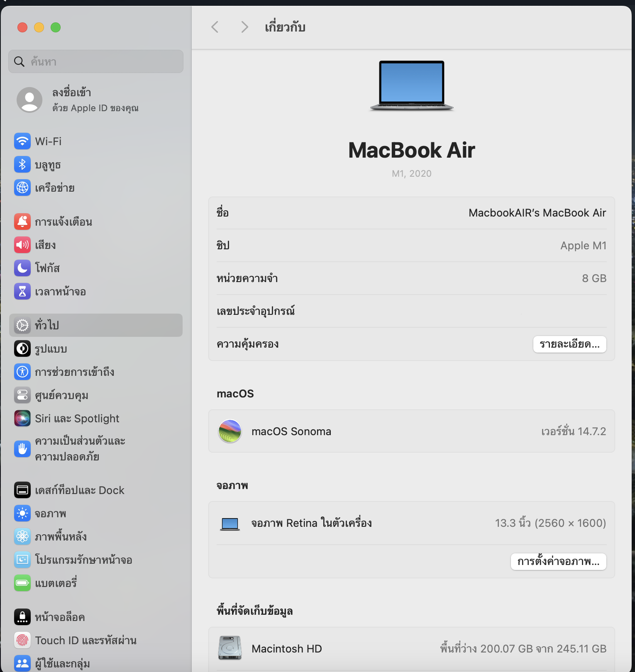635x672 pixels.
Task: Open Accessibility (การช่วยการเข้าถึง) icon
Action: [22, 372]
